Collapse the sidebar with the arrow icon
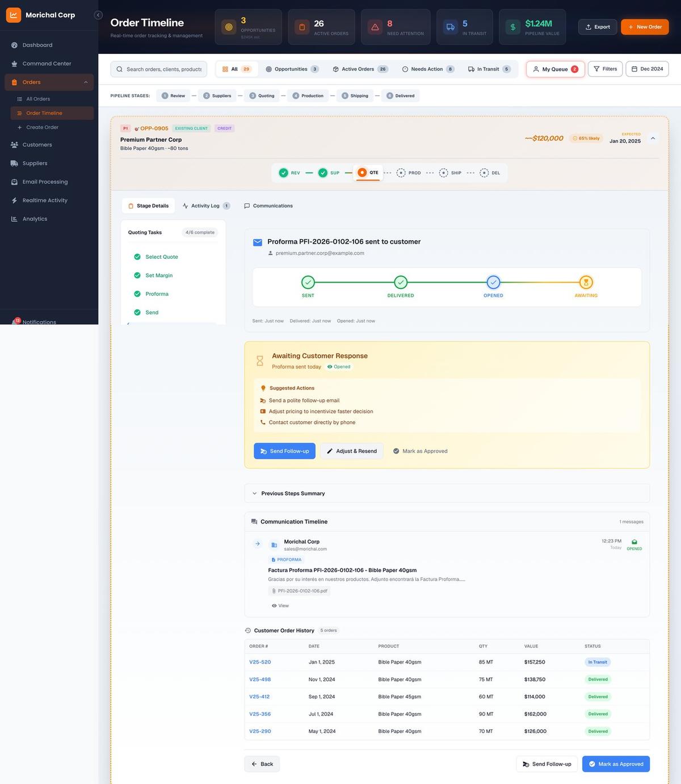This screenshot has width=681, height=784. [x=98, y=15]
